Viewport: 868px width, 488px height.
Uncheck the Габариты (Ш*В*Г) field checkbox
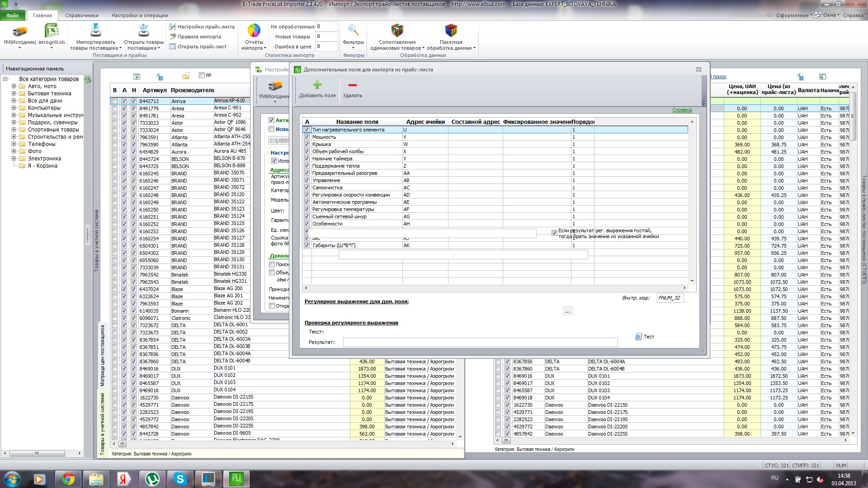pyautogui.click(x=307, y=245)
